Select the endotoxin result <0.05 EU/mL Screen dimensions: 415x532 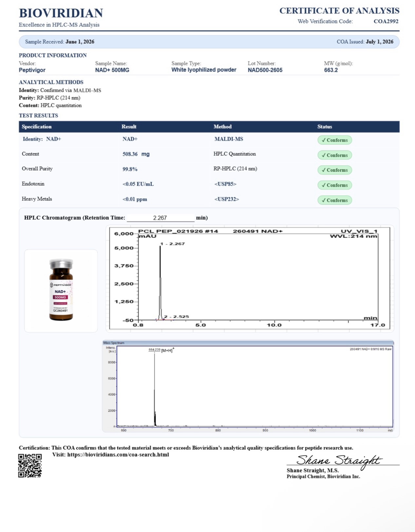pos(138,184)
